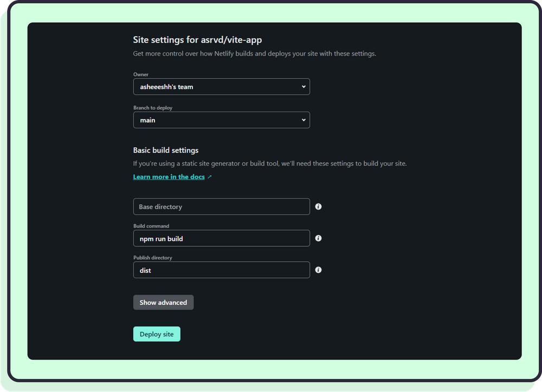
Task: Click the chevron arrow in Branch dropdown
Action: coord(303,120)
